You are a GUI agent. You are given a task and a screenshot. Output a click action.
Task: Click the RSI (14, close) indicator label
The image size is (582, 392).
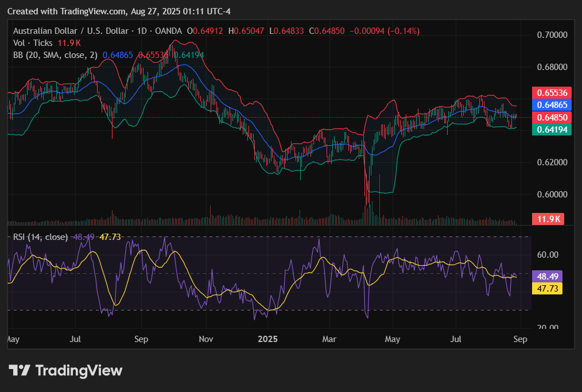40,237
